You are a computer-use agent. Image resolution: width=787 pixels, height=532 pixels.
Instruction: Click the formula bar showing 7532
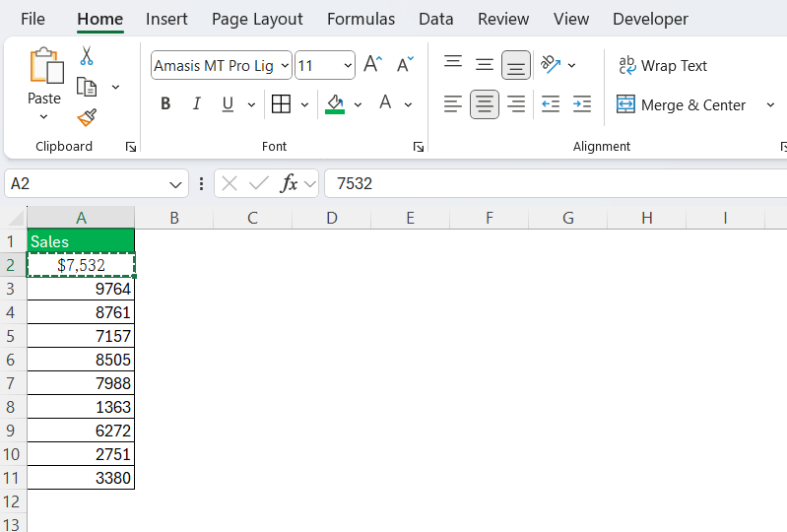click(x=556, y=183)
